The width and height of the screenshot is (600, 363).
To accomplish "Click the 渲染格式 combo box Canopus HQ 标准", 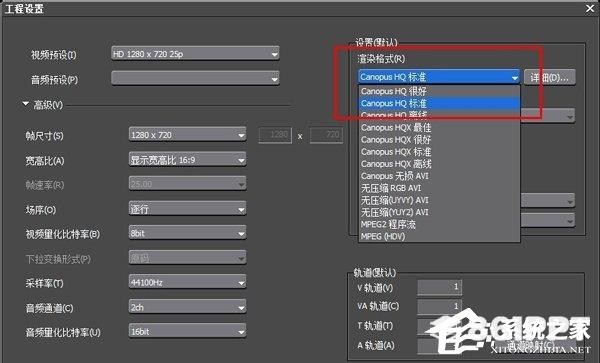I will (x=439, y=77).
